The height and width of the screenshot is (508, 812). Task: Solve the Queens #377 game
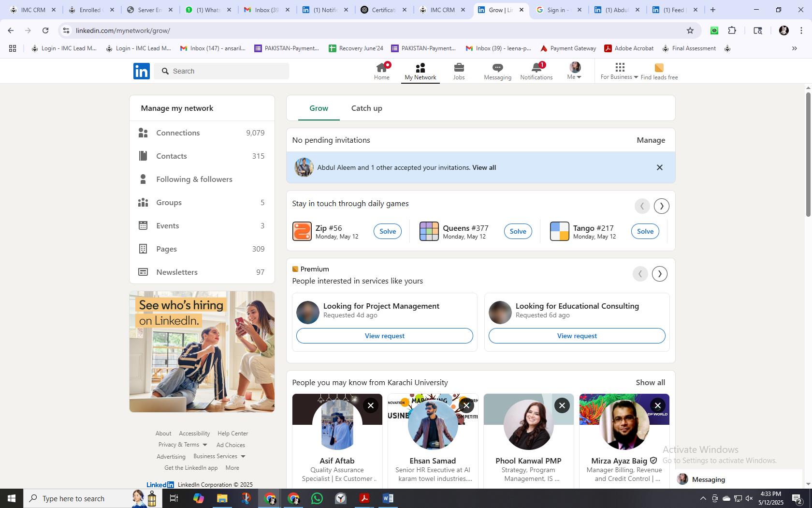[518, 231]
